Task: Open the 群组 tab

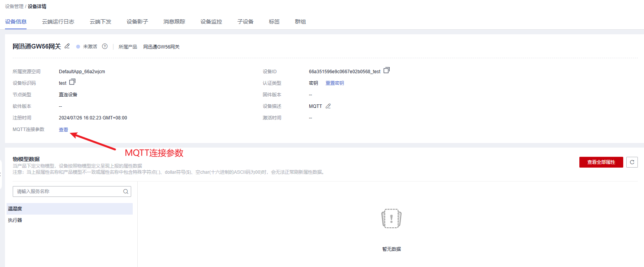Action: tap(300, 22)
